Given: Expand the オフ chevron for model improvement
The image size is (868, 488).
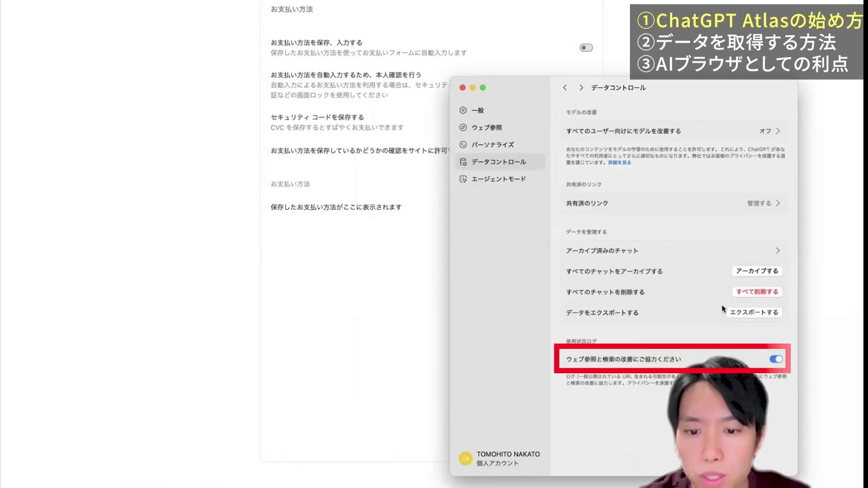Looking at the screenshot, I should pyautogui.click(x=778, y=131).
